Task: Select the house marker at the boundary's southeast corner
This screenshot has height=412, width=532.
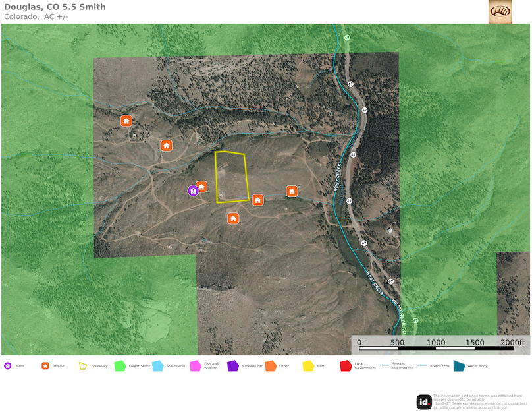Action: pyautogui.click(x=258, y=199)
